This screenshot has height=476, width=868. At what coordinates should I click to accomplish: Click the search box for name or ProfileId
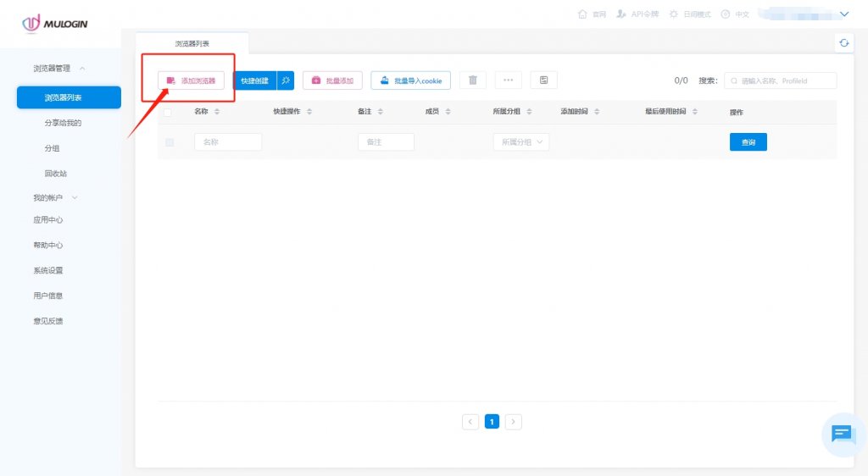tap(781, 80)
